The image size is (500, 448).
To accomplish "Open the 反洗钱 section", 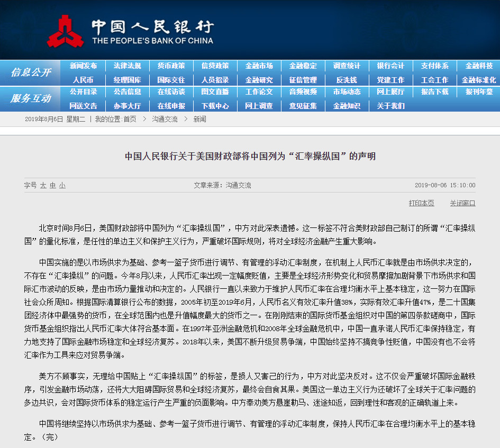I will pyautogui.click(x=347, y=80).
